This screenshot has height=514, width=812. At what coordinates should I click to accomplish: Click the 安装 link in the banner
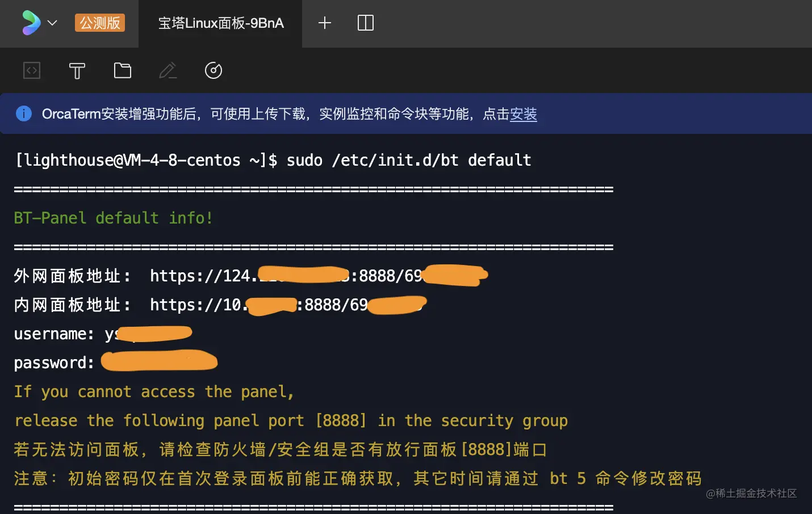click(x=523, y=115)
